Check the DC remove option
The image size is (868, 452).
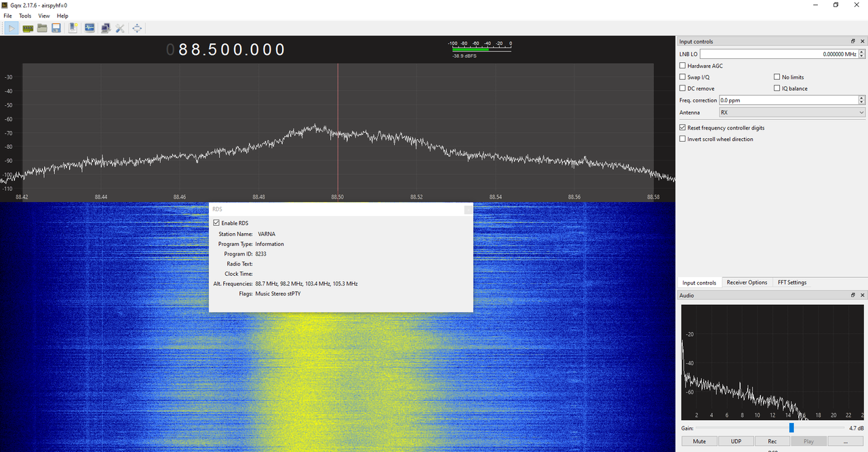683,88
